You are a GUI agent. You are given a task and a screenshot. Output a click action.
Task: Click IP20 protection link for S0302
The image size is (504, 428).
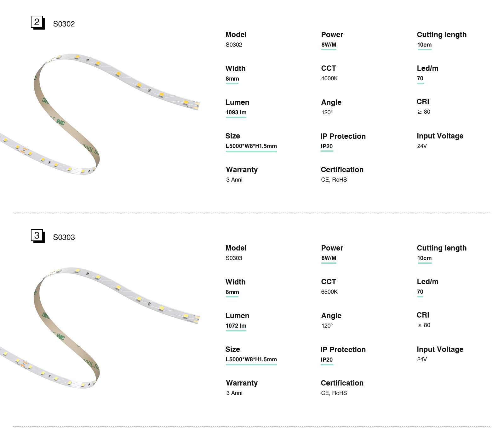327,146
